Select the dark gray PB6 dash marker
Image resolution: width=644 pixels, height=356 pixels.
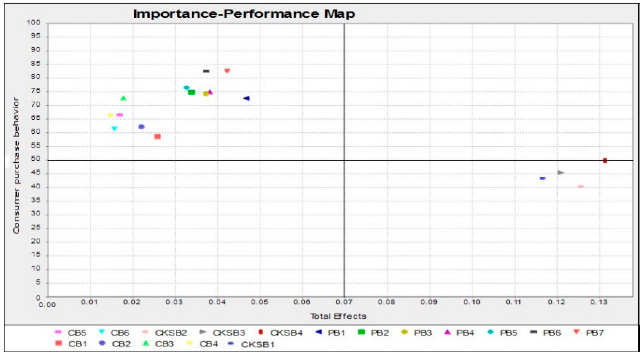(x=206, y=71)
